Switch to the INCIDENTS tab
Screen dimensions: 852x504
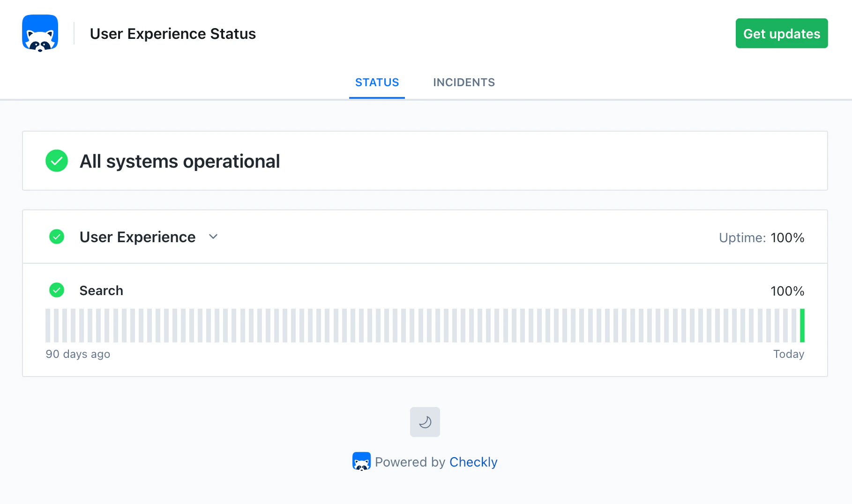(463, 82)
